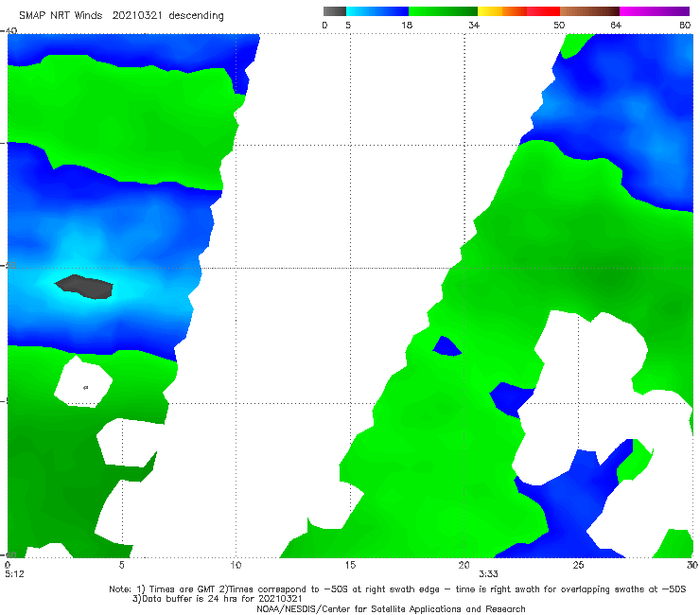Click the swath time label '3:33'

point(488,574)
